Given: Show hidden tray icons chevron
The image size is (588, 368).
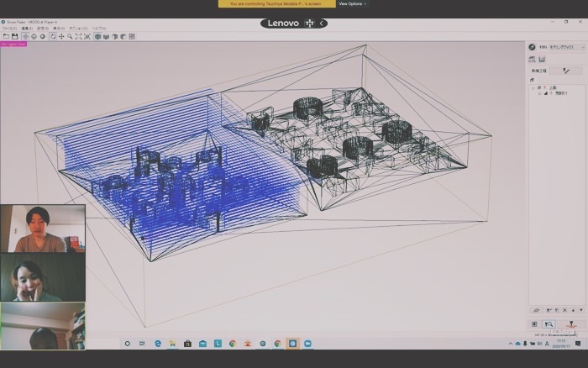Looking at the screenshot, I should (x=510, y=344).
